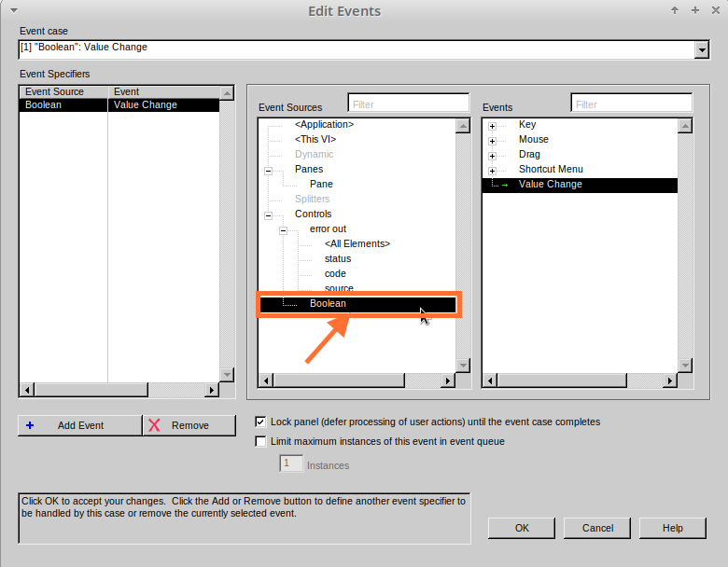Click Event Specifiers horizontal scrollbar thumb
Screen dimensions: 728x567
pos(91,390)
